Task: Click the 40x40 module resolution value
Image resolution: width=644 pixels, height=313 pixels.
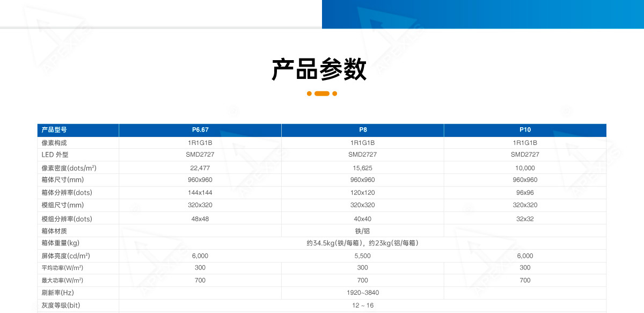Action: [363, 219]
